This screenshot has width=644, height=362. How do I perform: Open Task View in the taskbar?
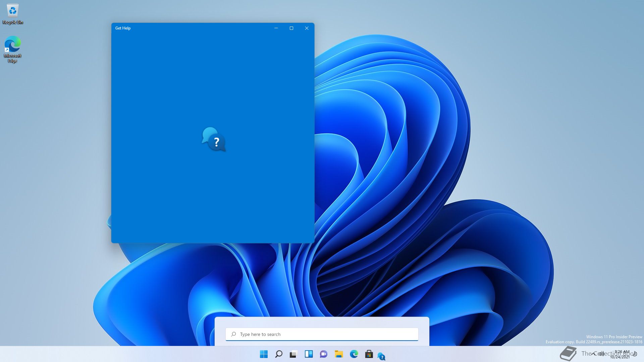[293, 354]
